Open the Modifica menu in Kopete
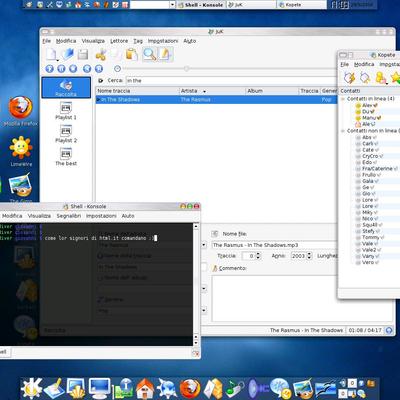 364,64
